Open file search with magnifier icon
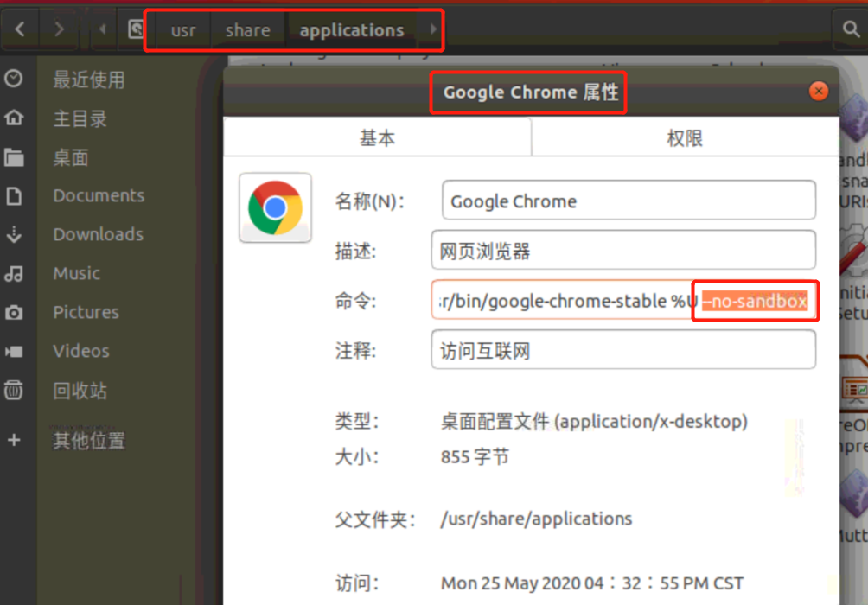868x605 pixels. tap(851, 29)
